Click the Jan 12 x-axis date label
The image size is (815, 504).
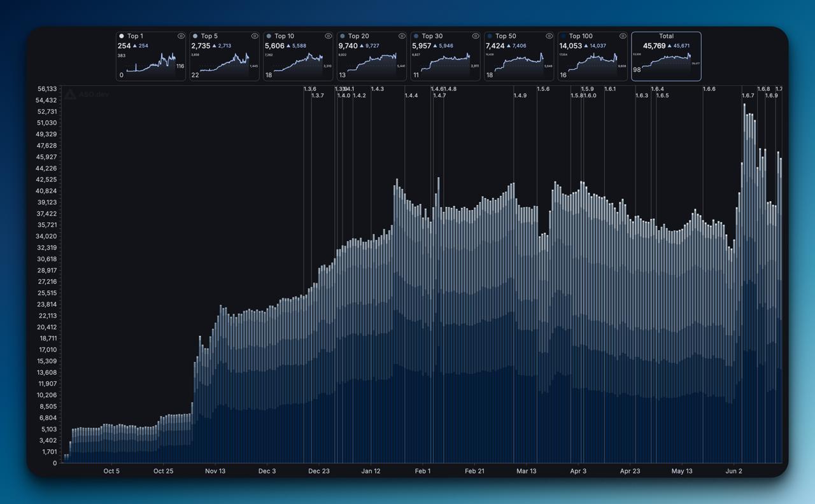click(x=371, y=471)
